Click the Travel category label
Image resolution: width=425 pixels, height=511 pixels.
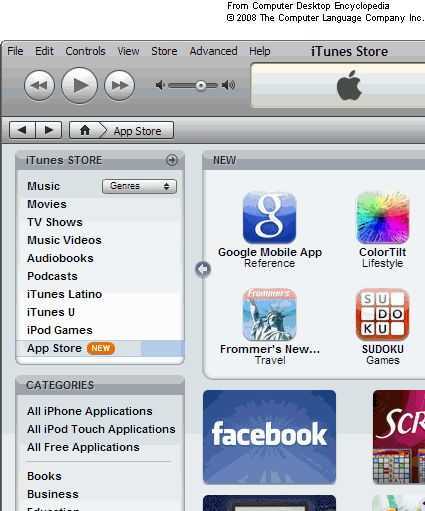pos(270,360)
